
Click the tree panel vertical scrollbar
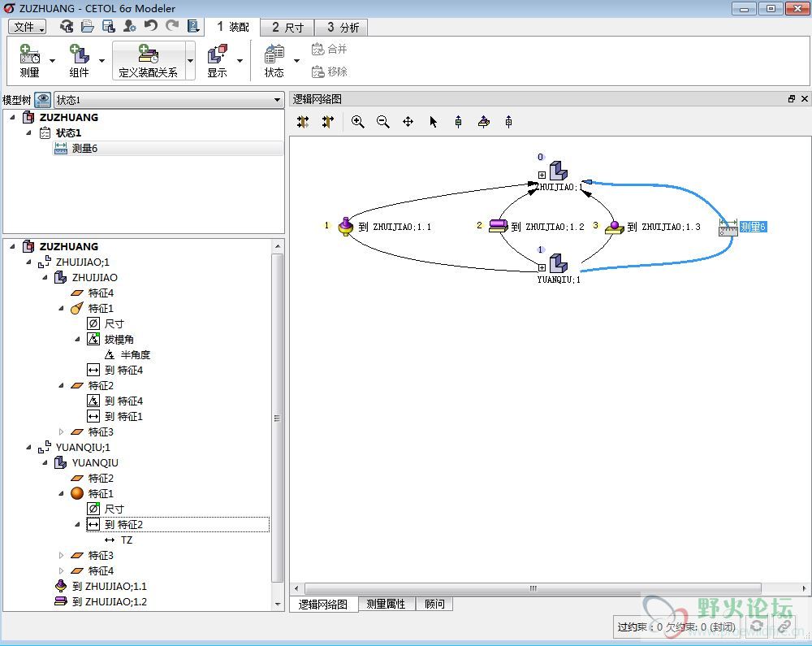(x=278, y=418)
